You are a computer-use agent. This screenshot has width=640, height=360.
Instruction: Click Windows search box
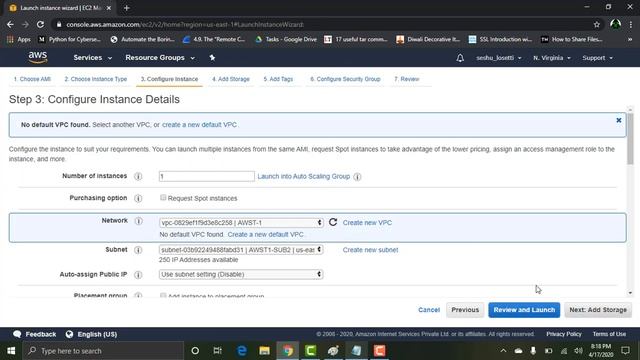coord(104,351)
